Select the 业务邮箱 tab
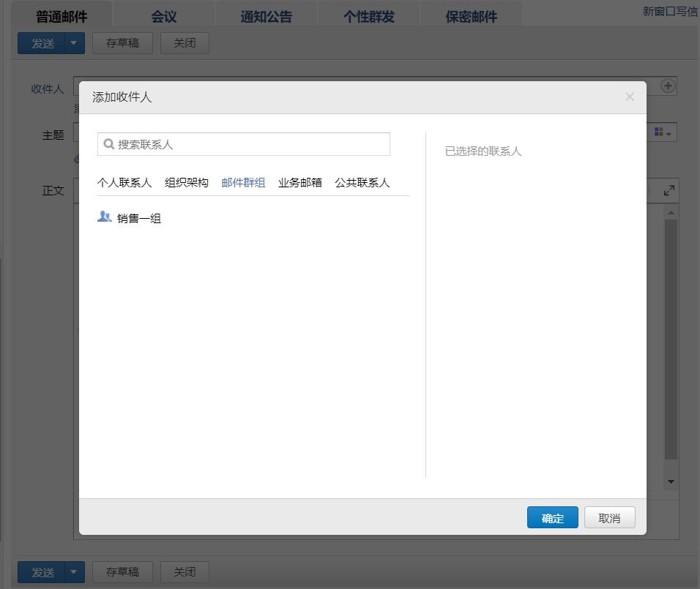The height and width of the screenshot is (589, 700). [x=300, y=183]
